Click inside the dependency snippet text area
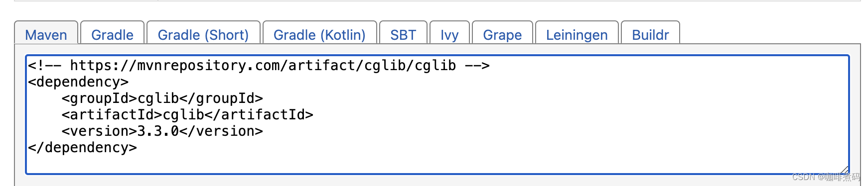Screen dimensions: 868x186 pos(437,114)
